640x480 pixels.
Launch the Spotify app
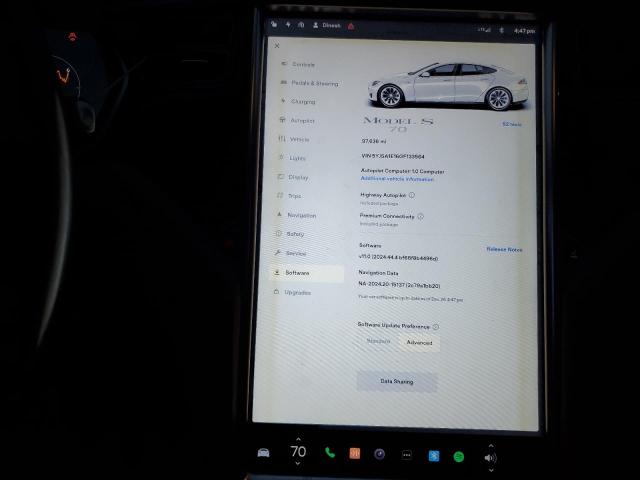coord(459,456)
